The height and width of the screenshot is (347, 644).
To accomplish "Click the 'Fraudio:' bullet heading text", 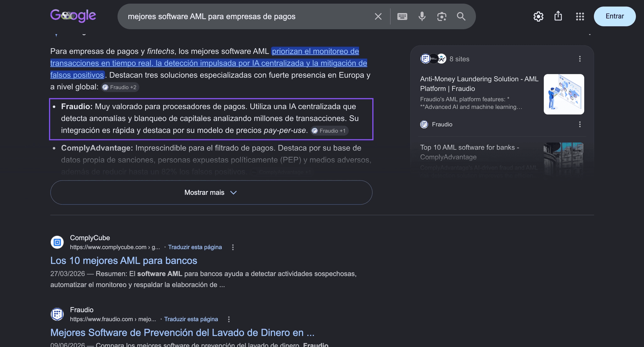I will click(77, 106).
